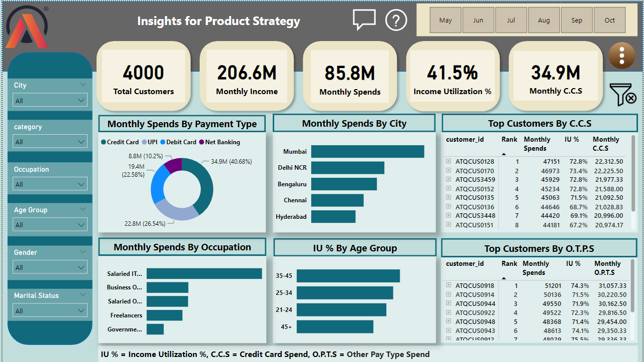Click the Rank sort arrow in C.C.S table
Image resolution: width=644 pixels, height=362 pixels.
(x=504, y=154)
